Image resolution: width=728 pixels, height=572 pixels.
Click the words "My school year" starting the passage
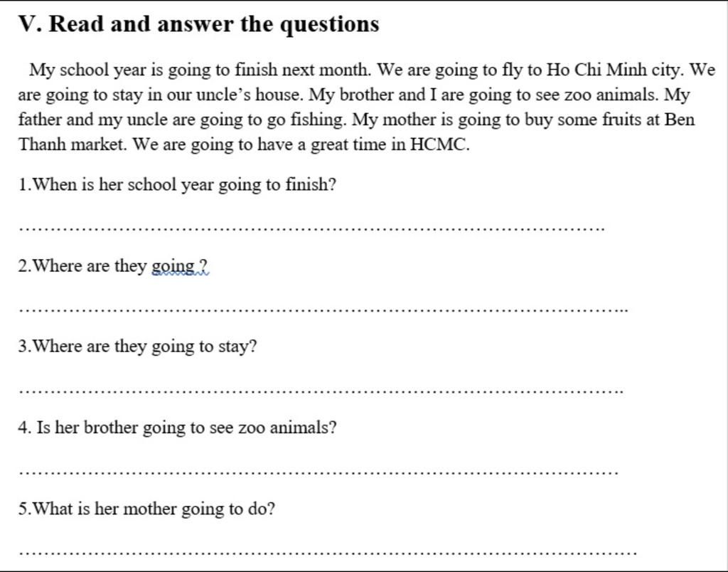click(x=78, y=70)
